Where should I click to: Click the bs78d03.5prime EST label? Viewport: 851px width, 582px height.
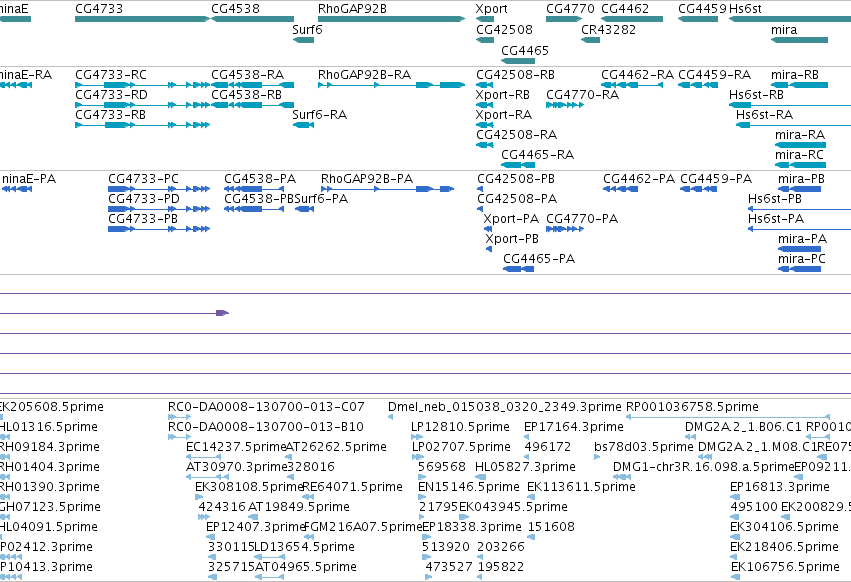(x=644, y=447)
